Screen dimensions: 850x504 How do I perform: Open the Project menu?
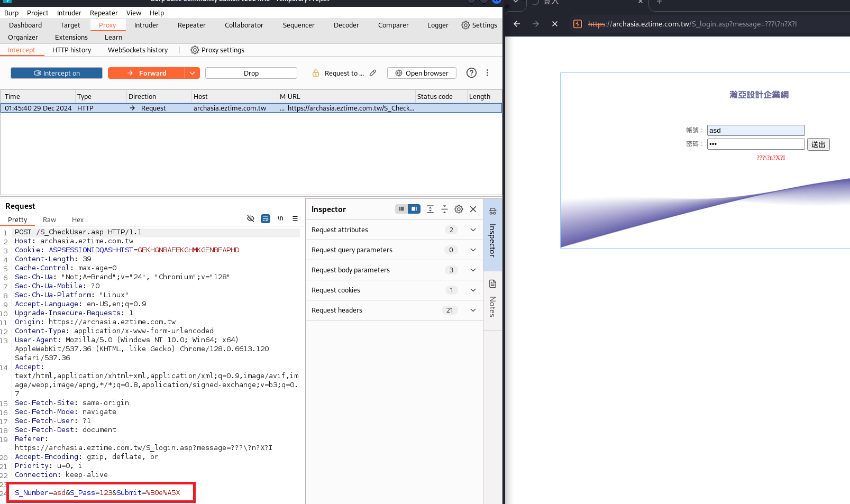38,13
